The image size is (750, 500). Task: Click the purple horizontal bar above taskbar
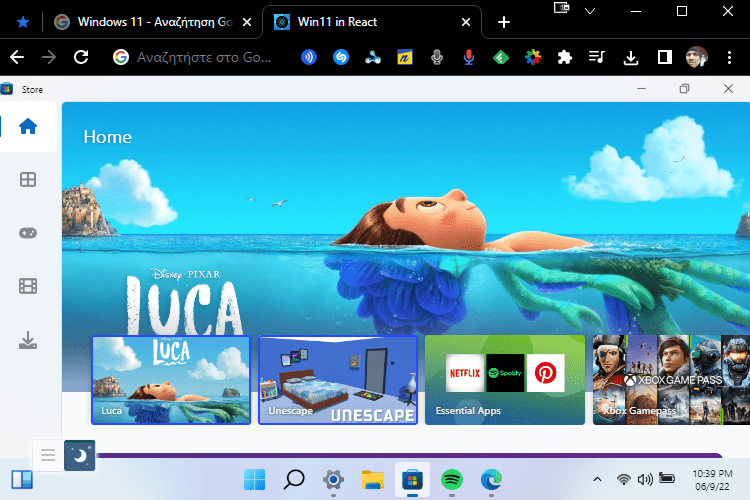(x=409, y=455)
